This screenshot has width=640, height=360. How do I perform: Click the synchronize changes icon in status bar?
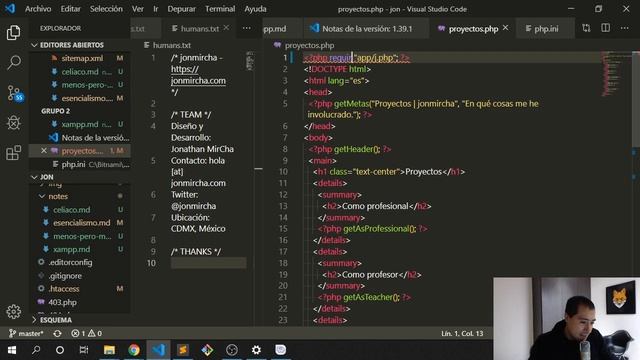tap(57, 333)
